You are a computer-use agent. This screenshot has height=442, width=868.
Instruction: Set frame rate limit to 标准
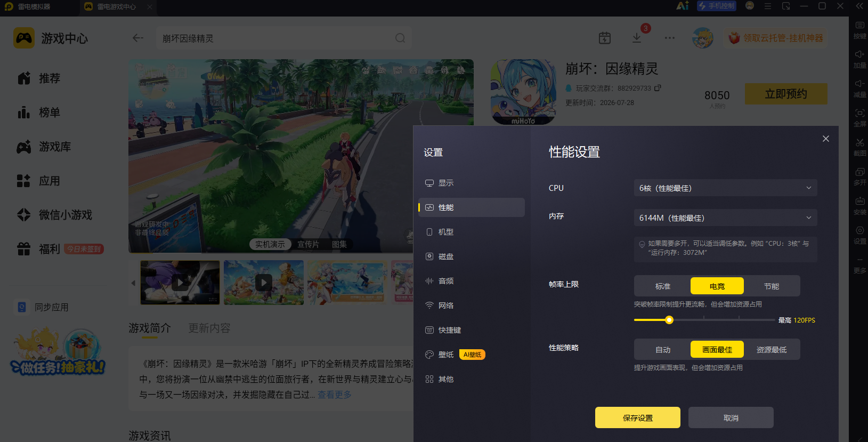coord(663,286)
